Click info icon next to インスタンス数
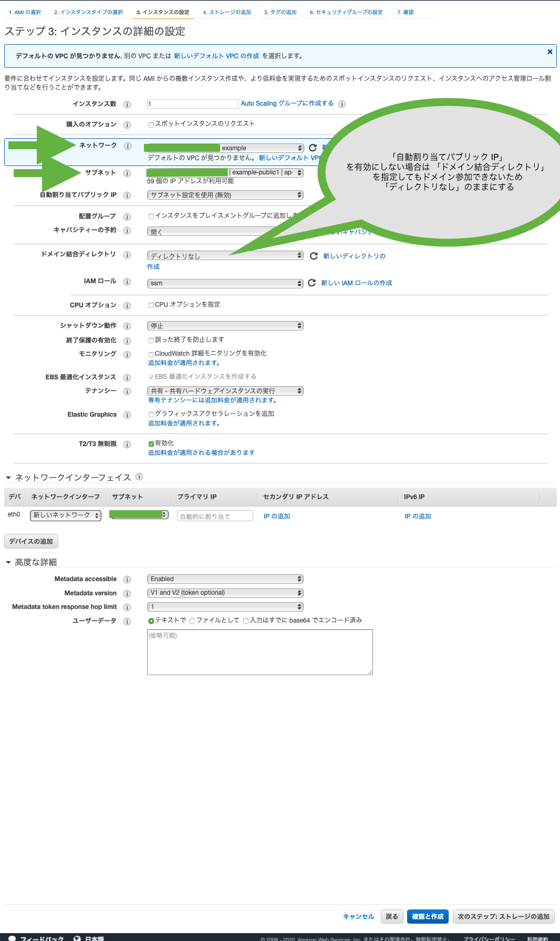 click(127, 104)
